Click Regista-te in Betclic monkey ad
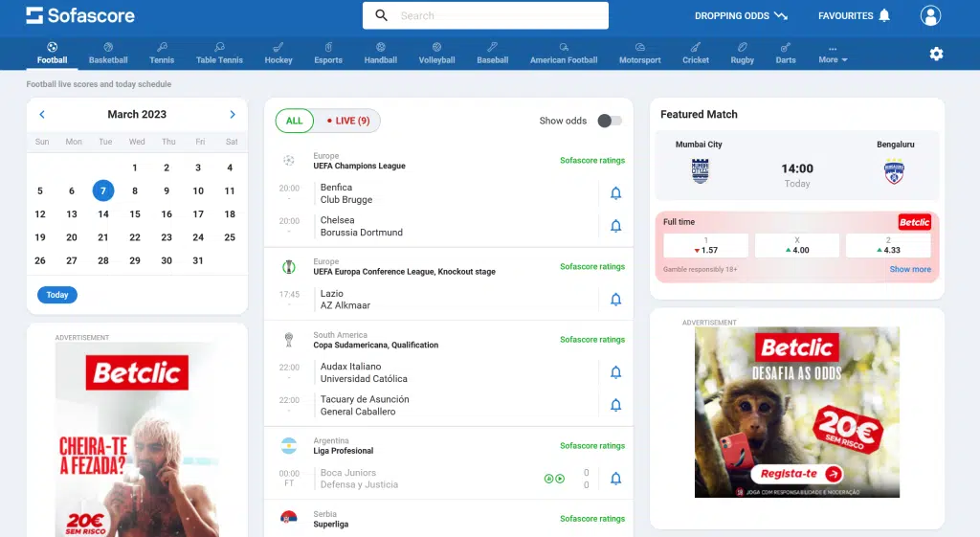Screen dimensions: 980x537 tap(797, 474)
